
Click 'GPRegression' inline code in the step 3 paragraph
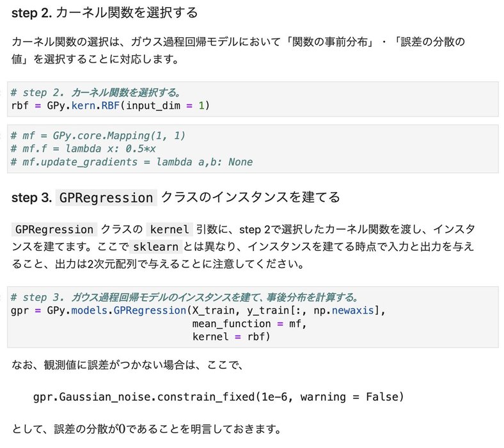54,229
